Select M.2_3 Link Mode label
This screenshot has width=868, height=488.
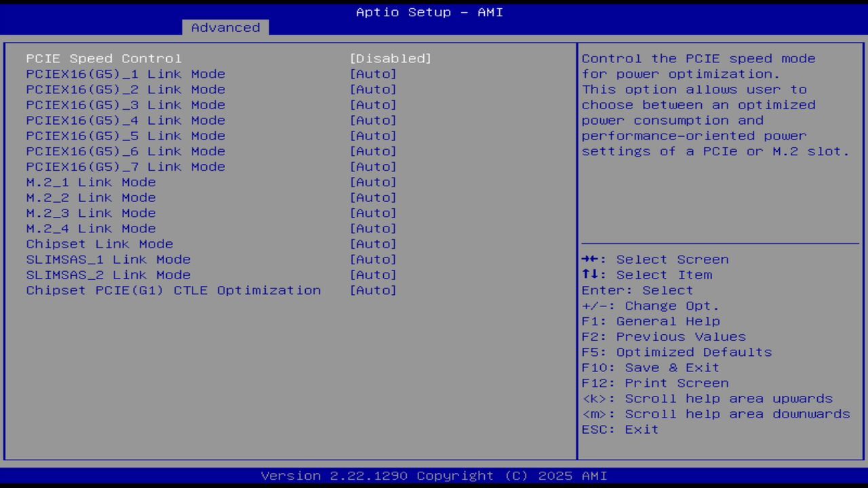coord(91,213)
